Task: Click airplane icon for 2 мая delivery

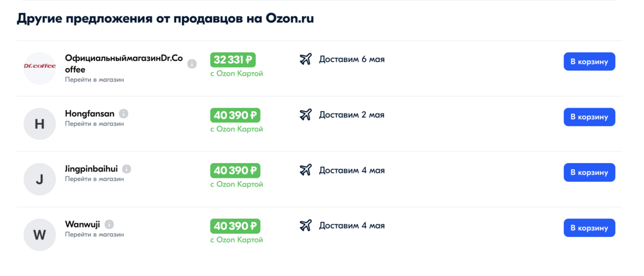Action: (305, 115)
